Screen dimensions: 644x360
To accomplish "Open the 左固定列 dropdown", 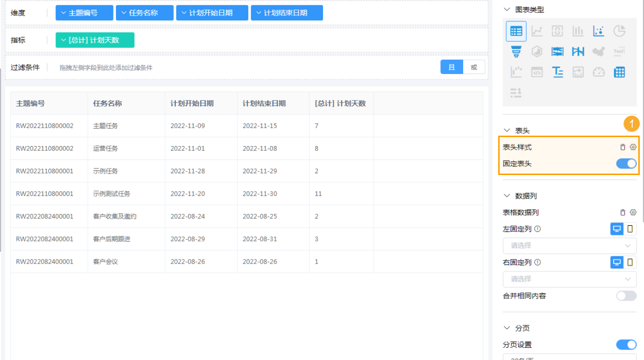I will (x=569, y=246).
